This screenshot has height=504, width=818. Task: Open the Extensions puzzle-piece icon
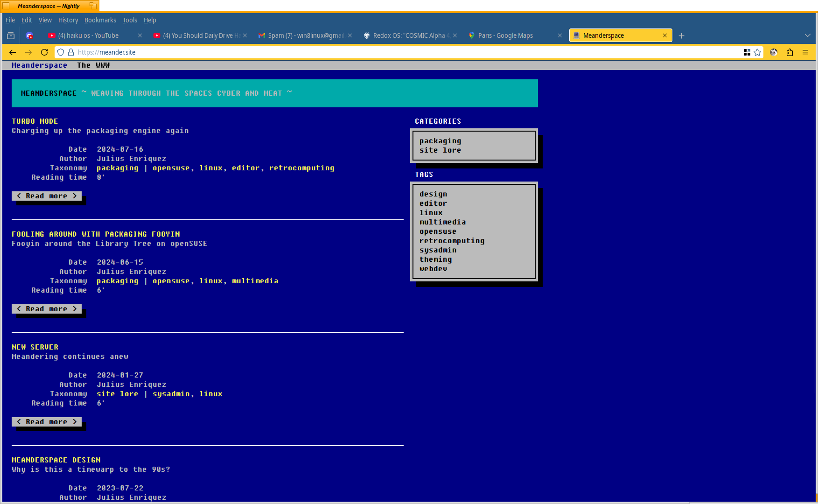click(790, 52)
